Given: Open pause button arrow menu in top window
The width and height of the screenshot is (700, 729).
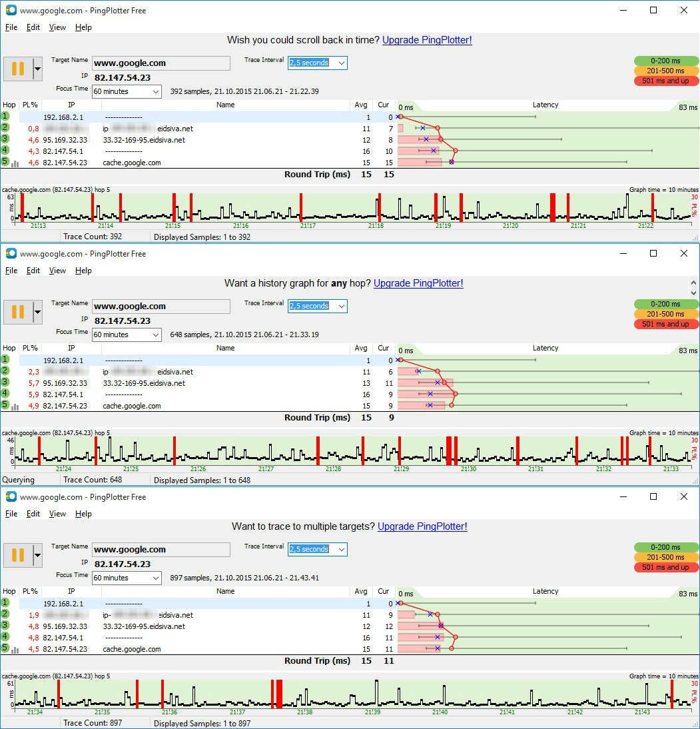Looking at the screenshot, I should tap(38, 69).
